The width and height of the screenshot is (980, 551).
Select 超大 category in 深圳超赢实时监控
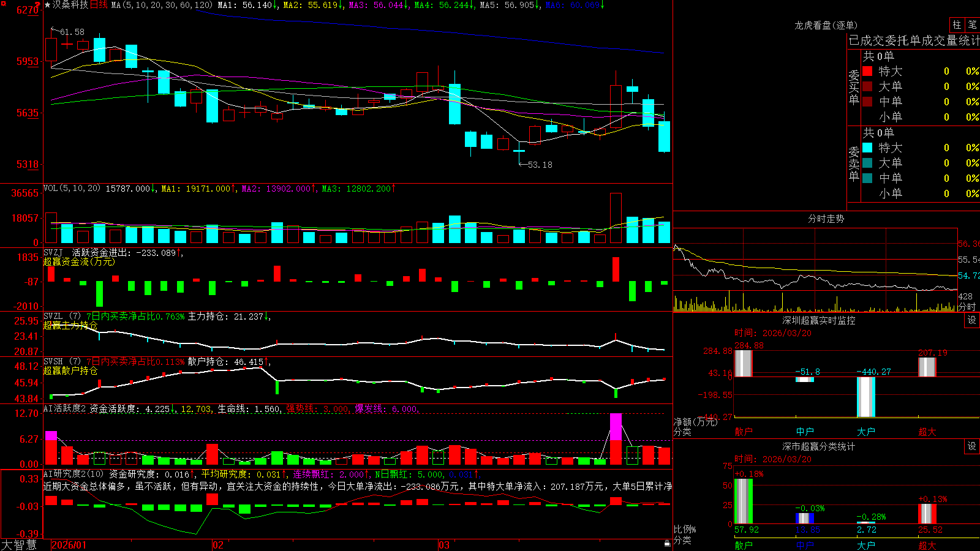click(x=927, y=432)
